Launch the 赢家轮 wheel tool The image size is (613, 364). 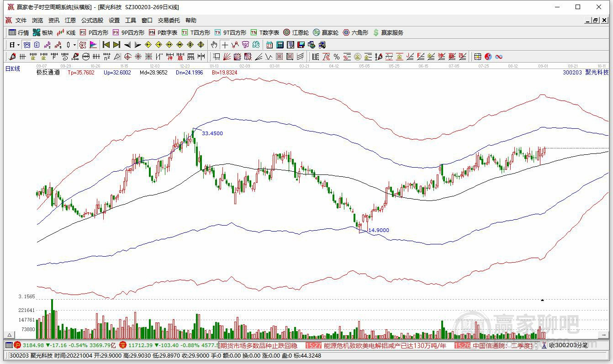pos(326,32)
